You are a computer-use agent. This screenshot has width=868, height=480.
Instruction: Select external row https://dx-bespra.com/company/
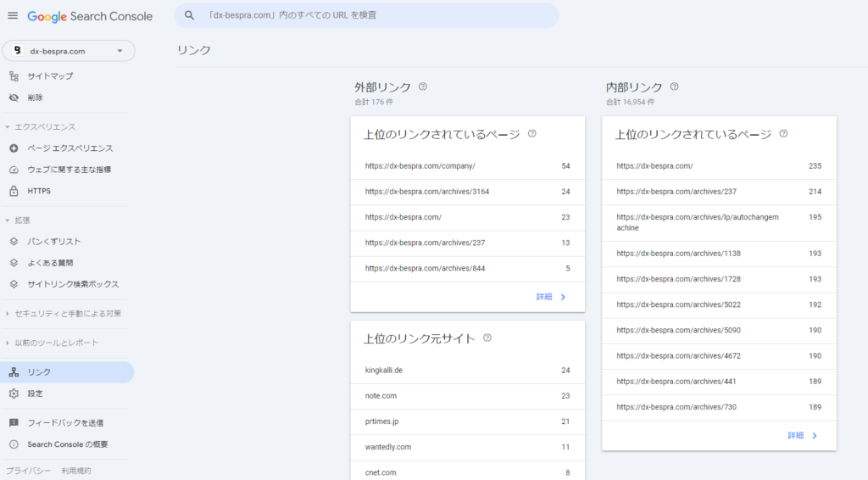pos(468,166)
